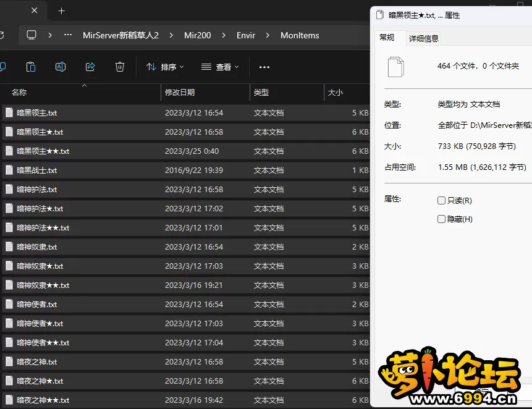The image size is (532, 409).
Task: Click the MonItems breadcrumb folder
Action: 300,35
